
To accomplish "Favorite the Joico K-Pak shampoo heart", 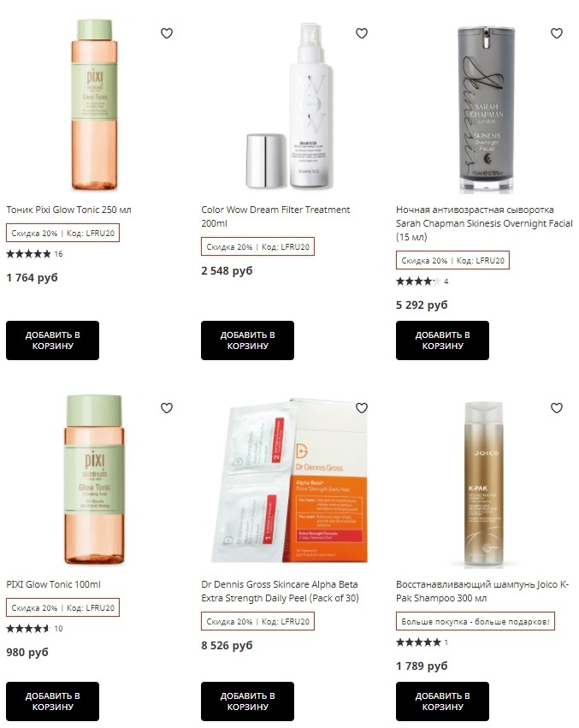I will click(557, 408).
